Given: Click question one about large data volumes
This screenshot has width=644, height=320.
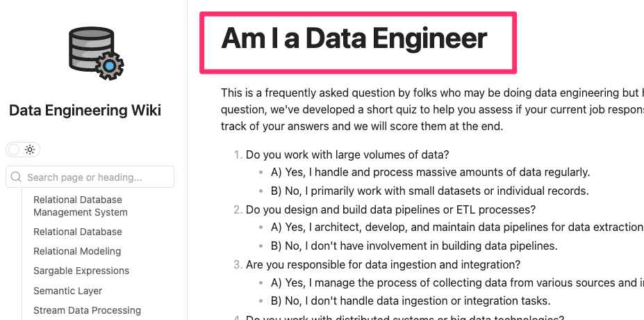Looking at the screenshot, I should [x=347, y=154].
